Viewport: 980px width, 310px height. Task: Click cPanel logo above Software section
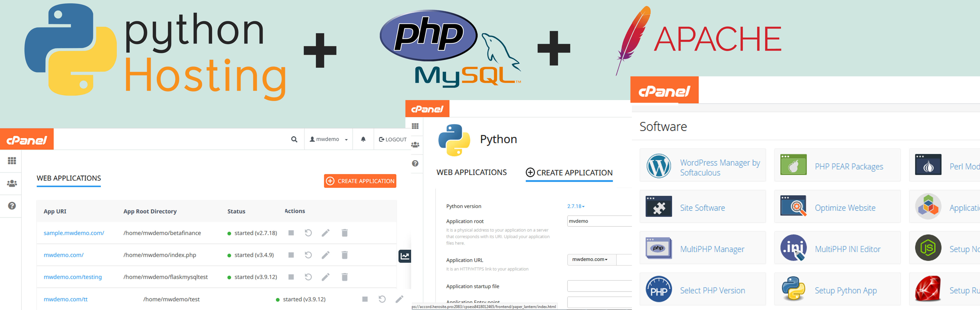(x=664, y=90)
